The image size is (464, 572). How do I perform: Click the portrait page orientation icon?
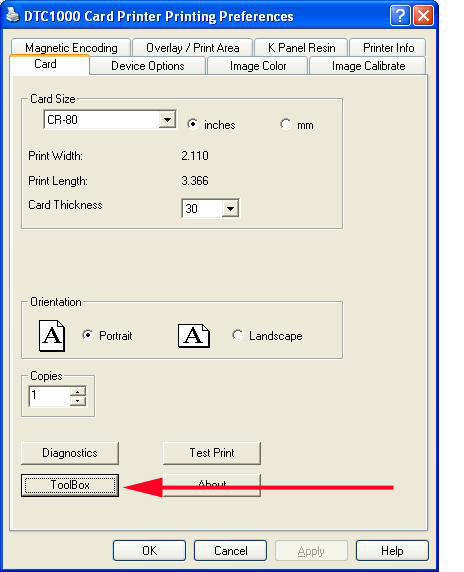click(52, 336)
